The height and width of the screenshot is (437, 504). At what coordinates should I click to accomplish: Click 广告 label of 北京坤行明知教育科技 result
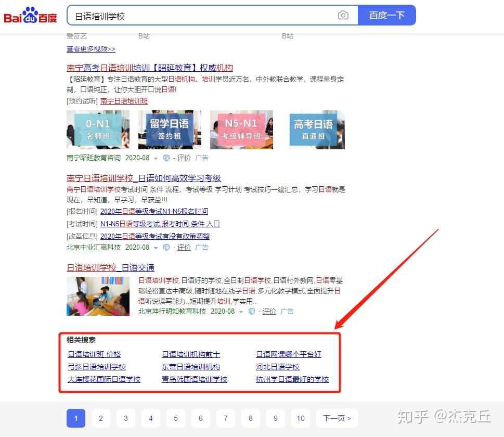pyautogui.click(x=287, y=311)
